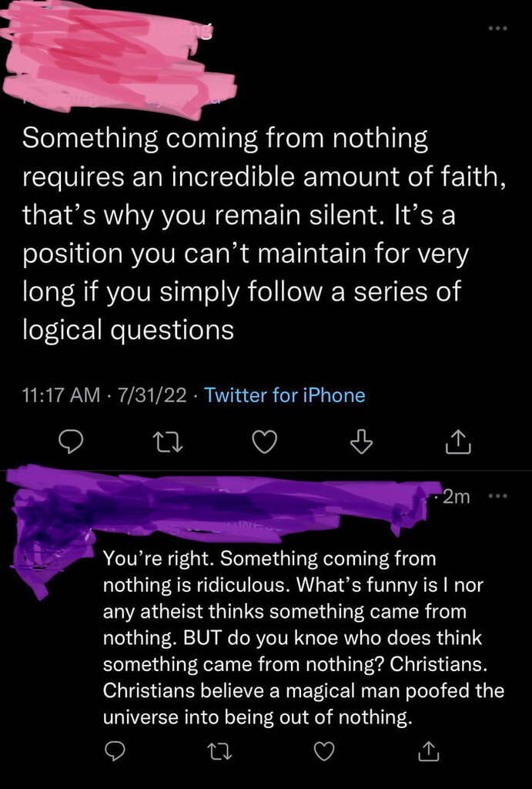Click the download arrow icon under the main tweet
The width and height of the screenshot is (532, 789).
click(x=361, y=441)
